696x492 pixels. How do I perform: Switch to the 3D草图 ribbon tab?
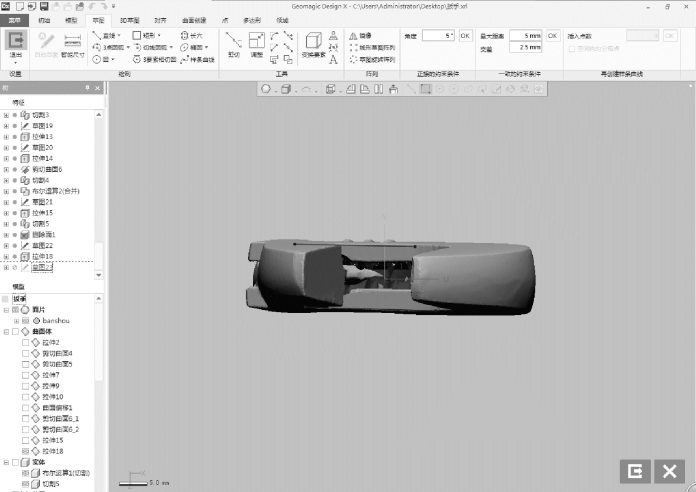pyautogui.click(x=130, y=19)
